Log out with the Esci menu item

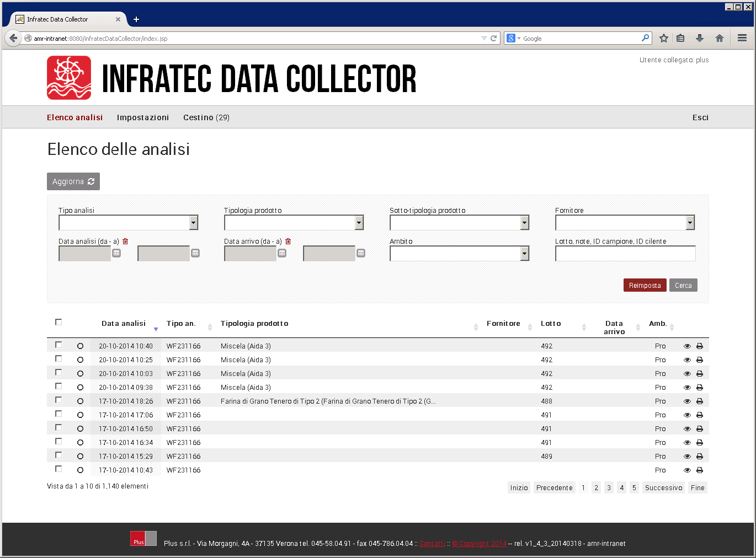pyautogui.click(x=700, y=117)
